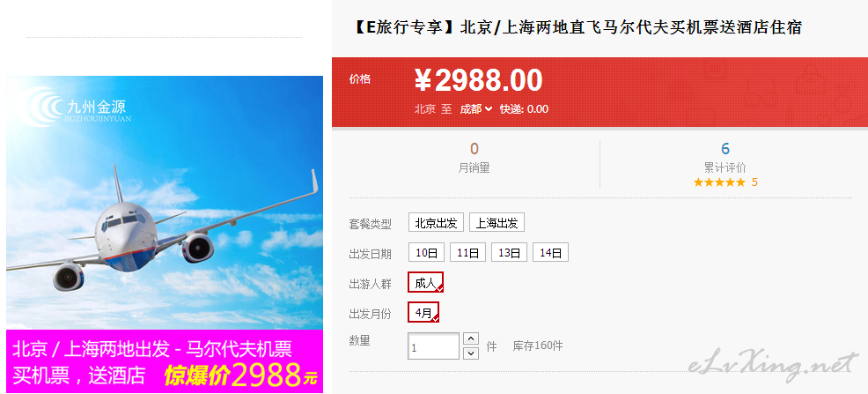Click the rating score 5 beside stars
868x394 pixels.
(x=754, y=182)
